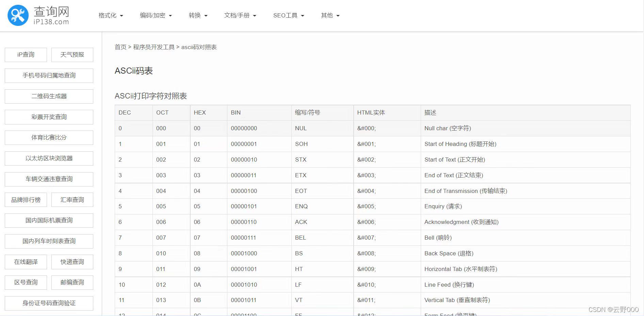Open 身份证号码查询验证 ID verification

pos(49,303)
